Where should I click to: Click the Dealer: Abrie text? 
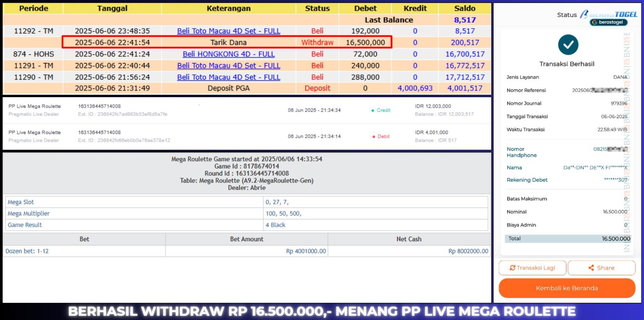246,188
